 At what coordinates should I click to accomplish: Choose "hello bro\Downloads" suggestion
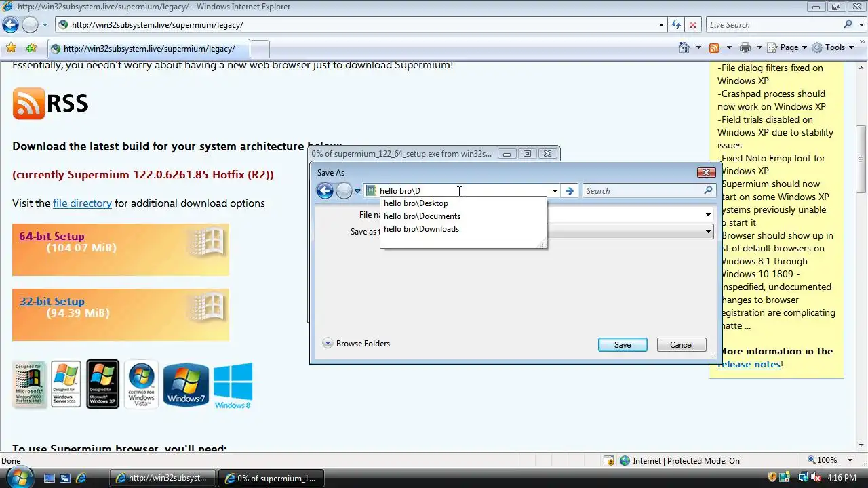click(463, 229)
